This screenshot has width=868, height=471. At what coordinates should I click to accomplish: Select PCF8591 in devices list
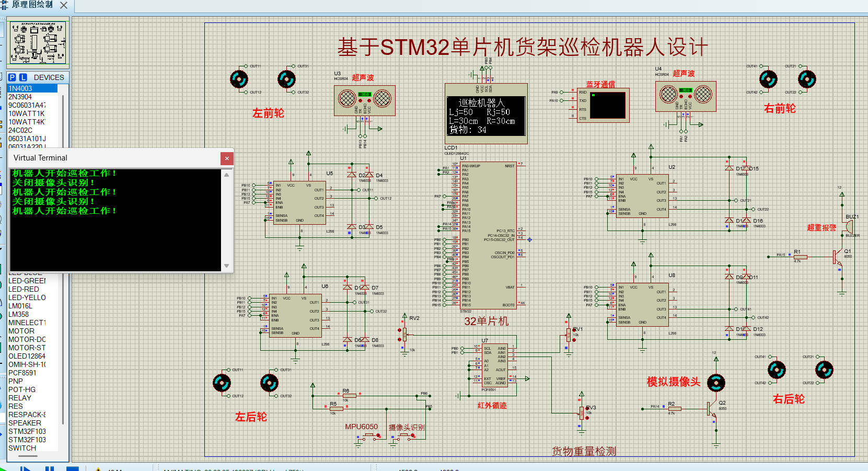tap(32, 373)
